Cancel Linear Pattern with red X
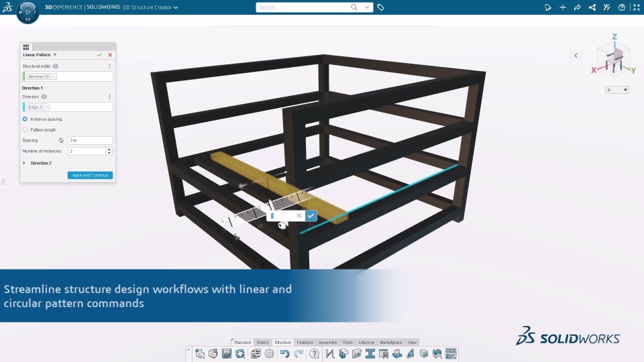 110,54
